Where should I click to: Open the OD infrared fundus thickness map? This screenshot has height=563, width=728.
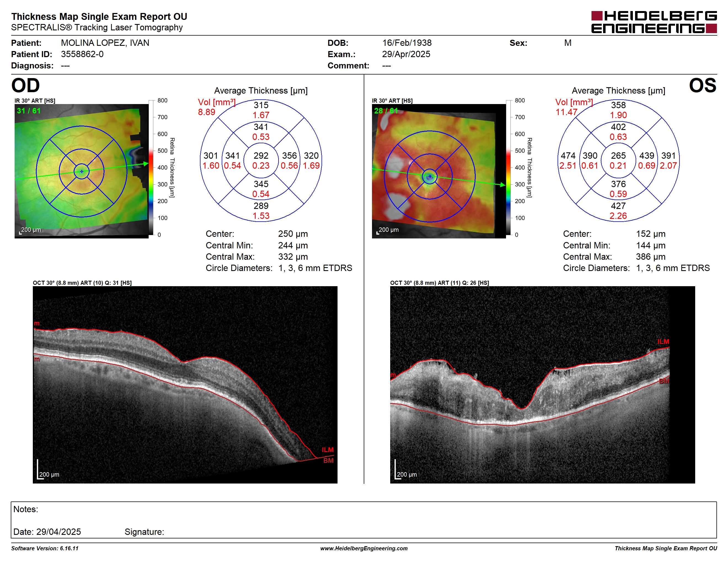(x=82, y=171)
